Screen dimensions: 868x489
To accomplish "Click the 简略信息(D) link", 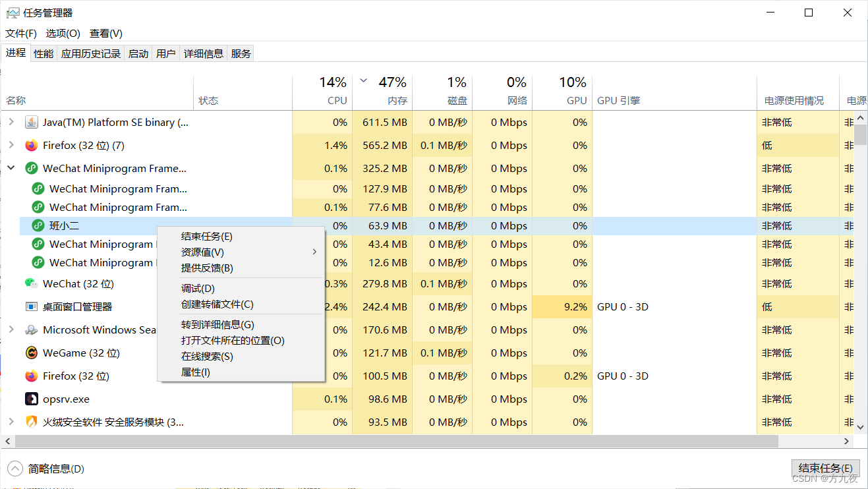I will click(56, 469).
